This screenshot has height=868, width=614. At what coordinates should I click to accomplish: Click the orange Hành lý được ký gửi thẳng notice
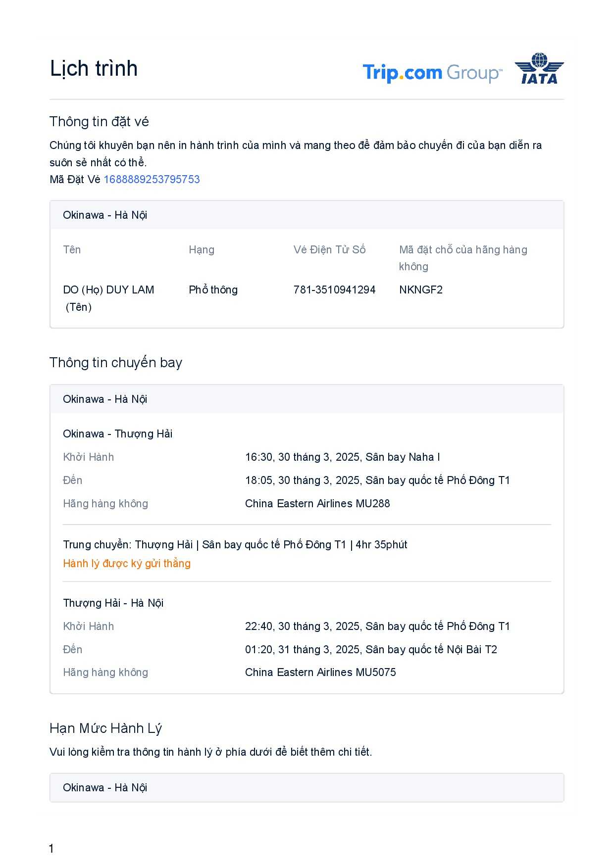coord(127,563)
